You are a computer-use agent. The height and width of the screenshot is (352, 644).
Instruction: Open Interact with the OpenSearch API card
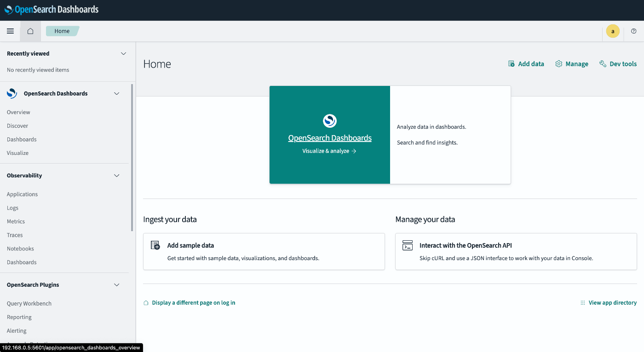click(516, 251)
